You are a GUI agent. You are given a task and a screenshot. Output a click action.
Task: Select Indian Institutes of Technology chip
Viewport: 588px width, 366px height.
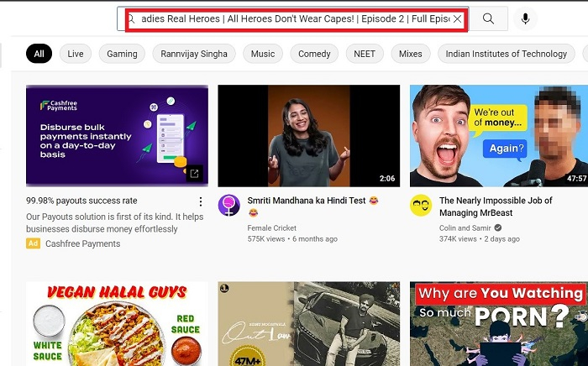tap(507, 54)
